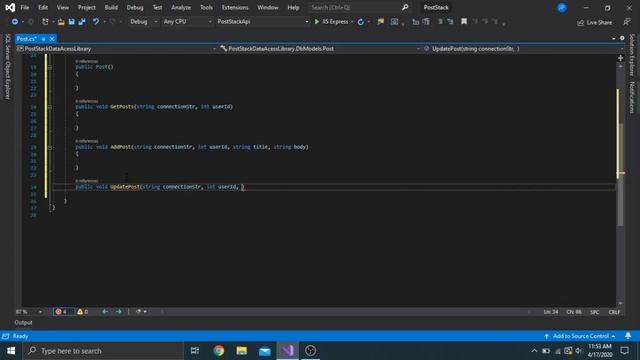Click the bookmark toolbar icon
The width and height of the screenshot is (640, 360).
coord(464,21)
